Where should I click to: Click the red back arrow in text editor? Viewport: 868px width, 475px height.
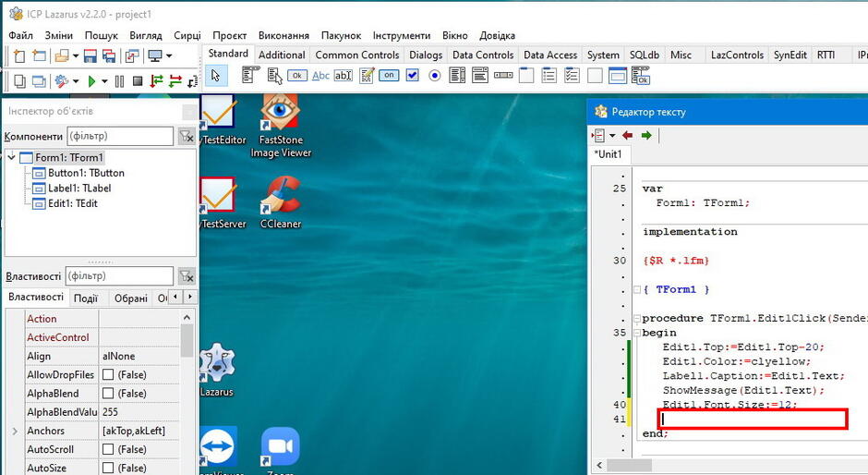click(627, 135)
